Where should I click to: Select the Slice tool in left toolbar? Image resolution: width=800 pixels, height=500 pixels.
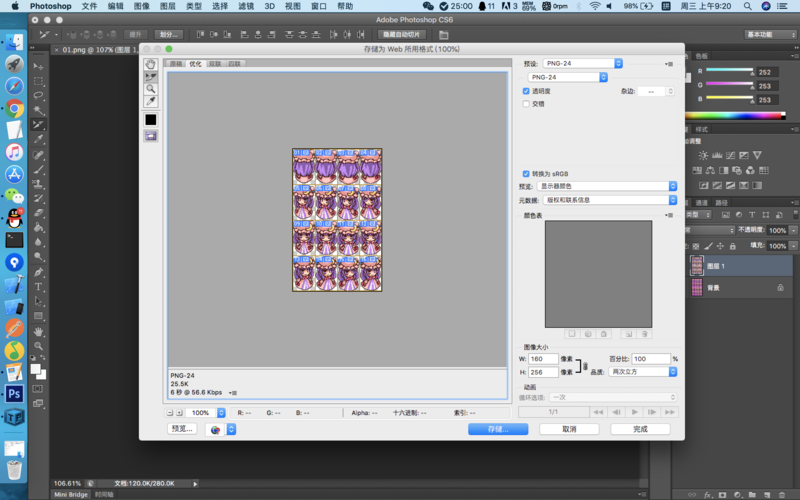(38, 124)
